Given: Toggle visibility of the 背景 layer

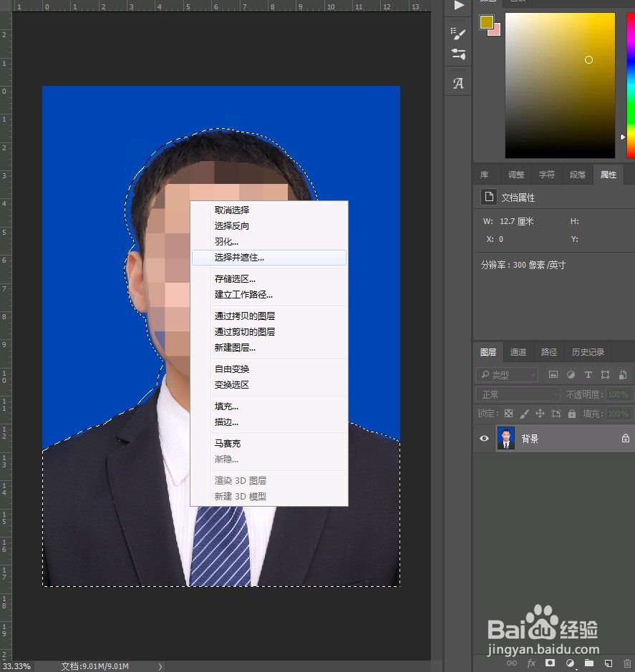Looking at the screenshot, I should pyautogui.click(x=484, y=438).
